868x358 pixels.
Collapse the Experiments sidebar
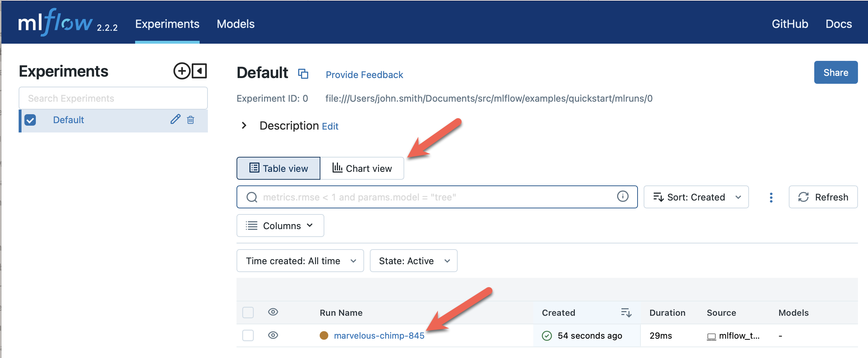199,71
